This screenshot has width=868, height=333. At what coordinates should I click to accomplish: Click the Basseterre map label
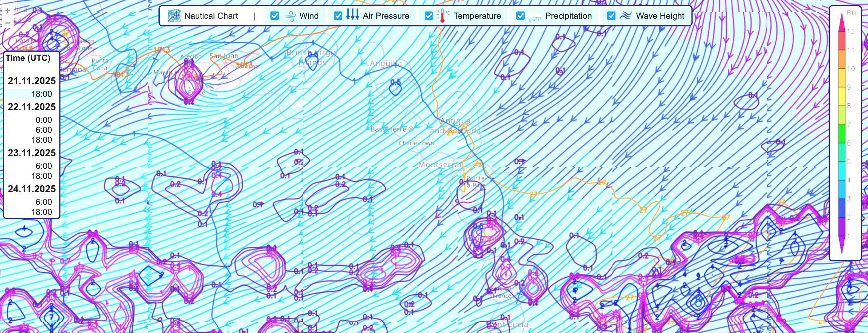tap(389, 129)
